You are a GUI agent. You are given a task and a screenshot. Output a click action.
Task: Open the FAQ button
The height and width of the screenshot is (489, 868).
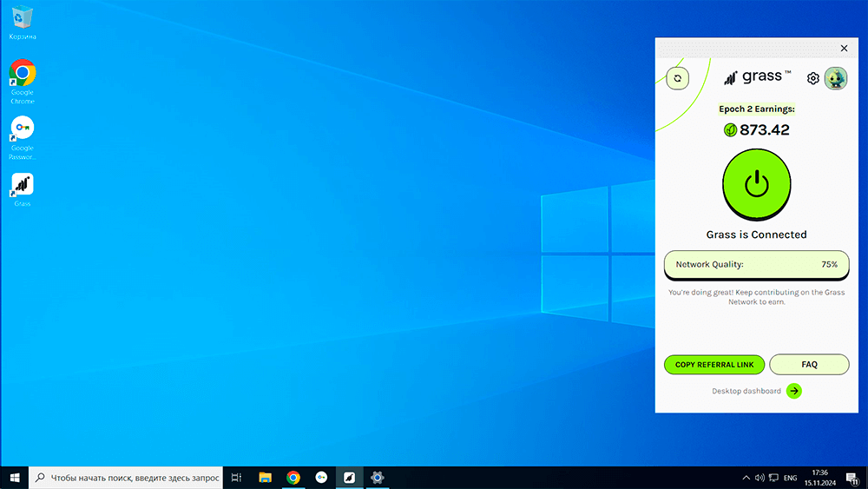pos(809,365)
